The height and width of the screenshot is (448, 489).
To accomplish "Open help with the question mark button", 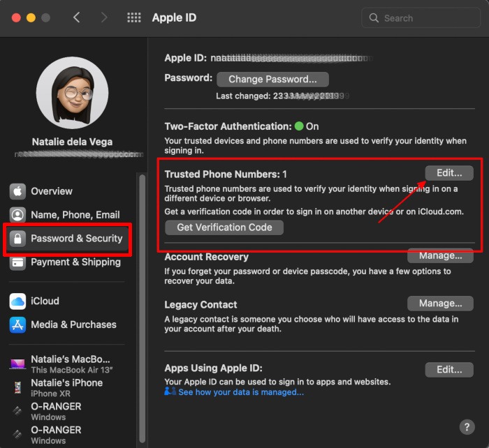I will (x=467, y=427).
